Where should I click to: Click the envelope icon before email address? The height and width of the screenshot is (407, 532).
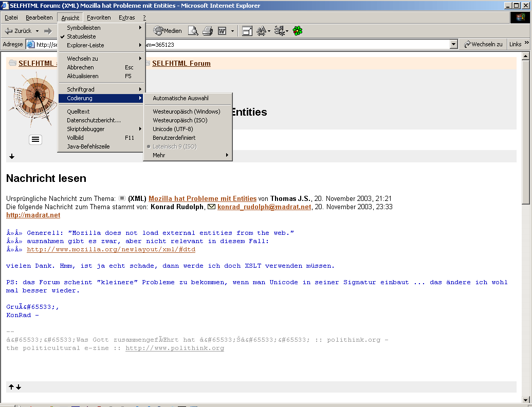[x=211, y=207]
